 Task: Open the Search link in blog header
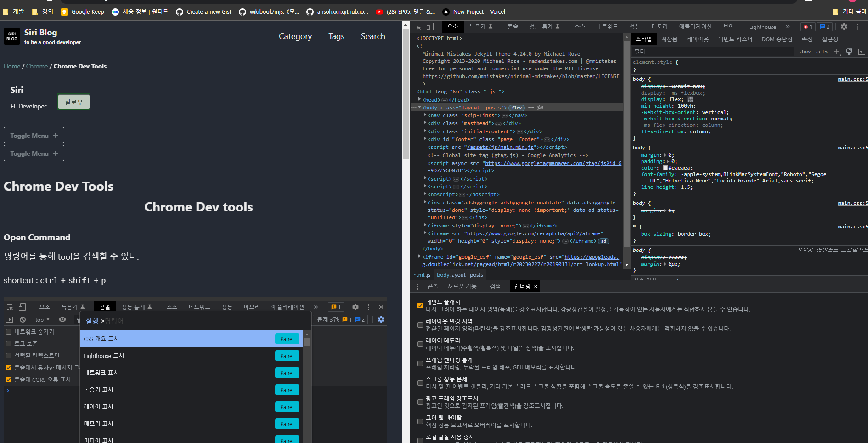pos(373,36)
